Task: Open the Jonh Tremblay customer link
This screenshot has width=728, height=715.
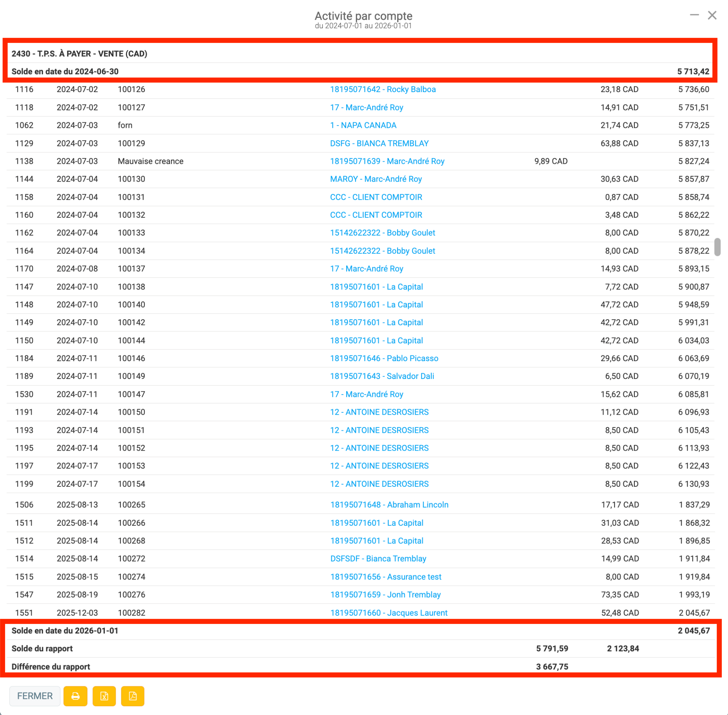Action: point(385,594)
